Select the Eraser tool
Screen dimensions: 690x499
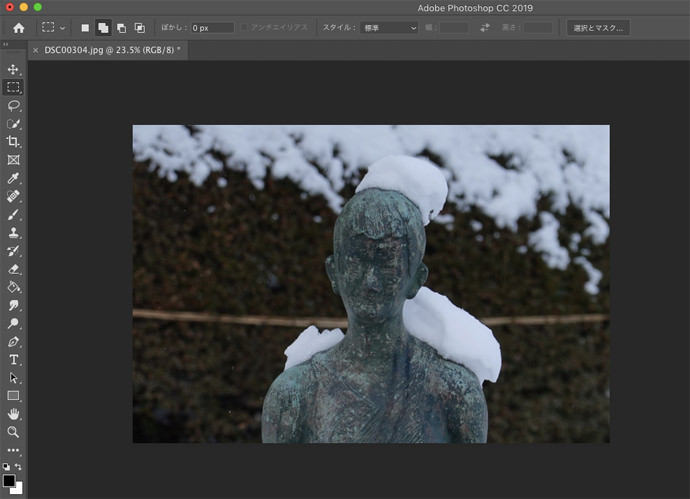13,269
